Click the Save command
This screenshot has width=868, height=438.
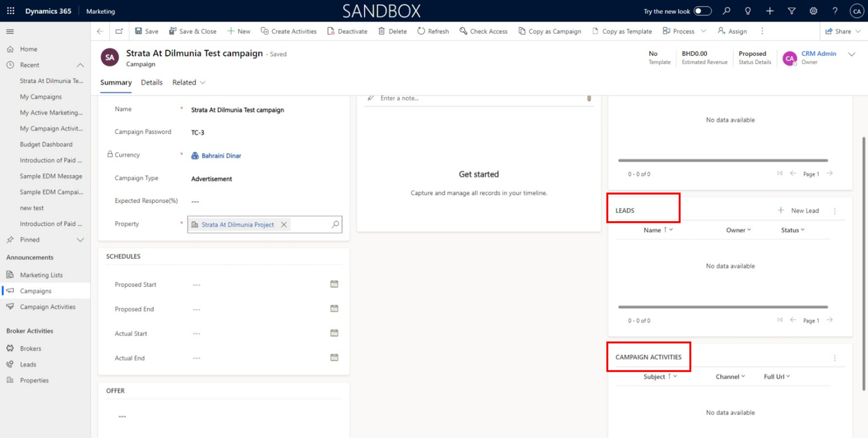pos(146,31)
